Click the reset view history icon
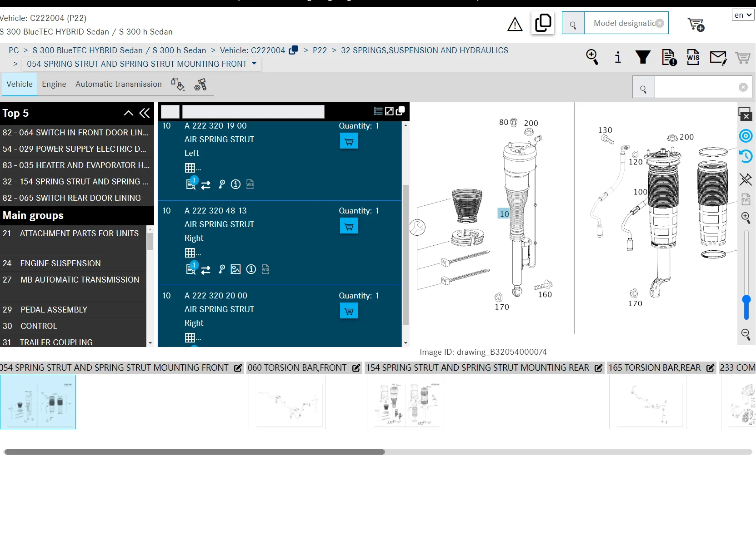Screen dimensions: 756x551 pyautogui.click(x=746, y=157)
